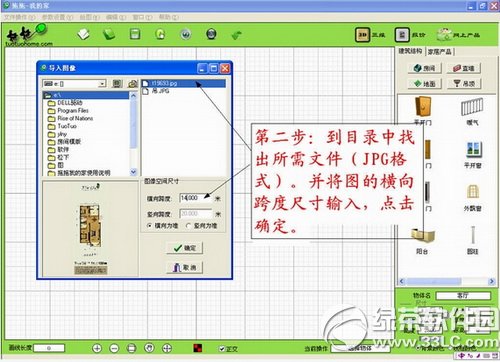This screenshot has height=362, width=500.
Task: Switch to the 家居产品 tab
Action: tap(440, 52)
